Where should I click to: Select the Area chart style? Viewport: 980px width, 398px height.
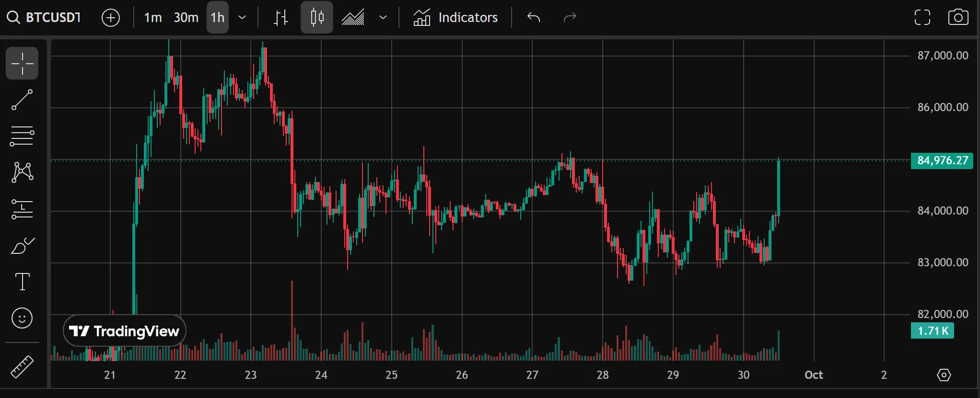(x=353, y=18)
